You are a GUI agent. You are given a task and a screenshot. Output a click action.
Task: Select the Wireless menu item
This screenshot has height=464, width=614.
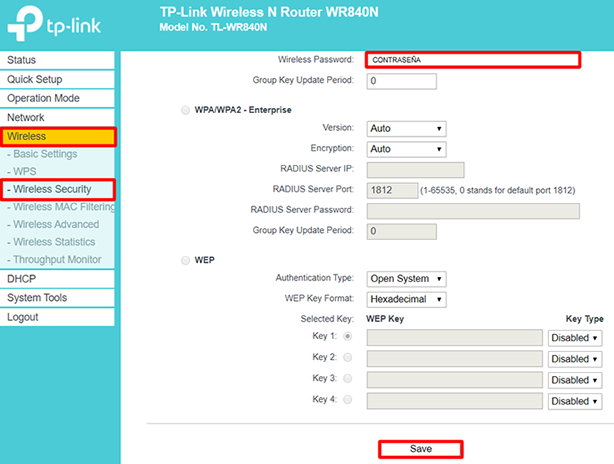(x=58, y=136)
